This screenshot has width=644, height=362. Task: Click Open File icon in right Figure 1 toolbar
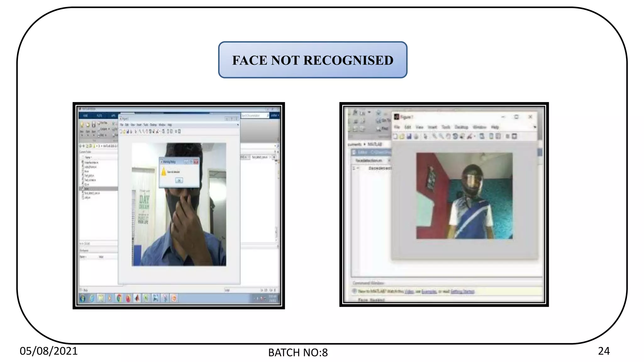[x=402, y=136]
